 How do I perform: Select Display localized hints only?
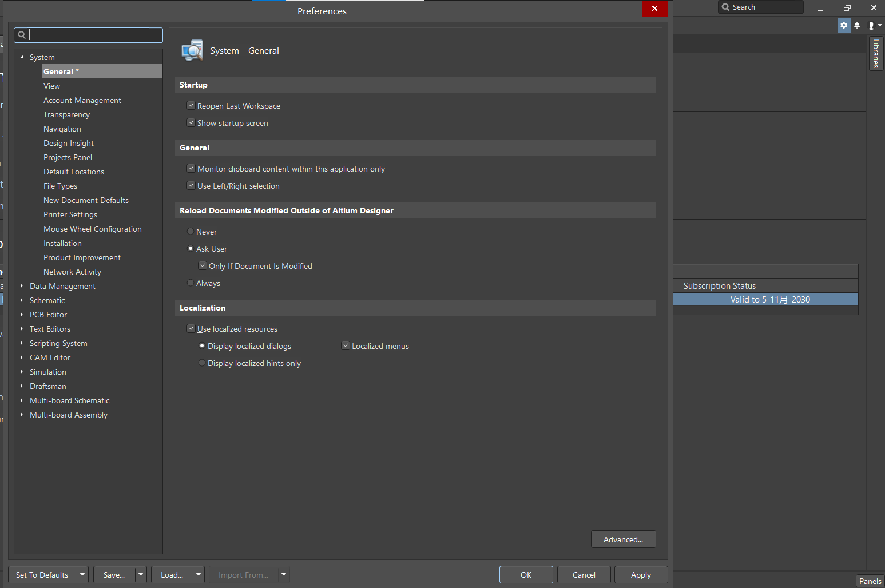click(x=202, y=363)
